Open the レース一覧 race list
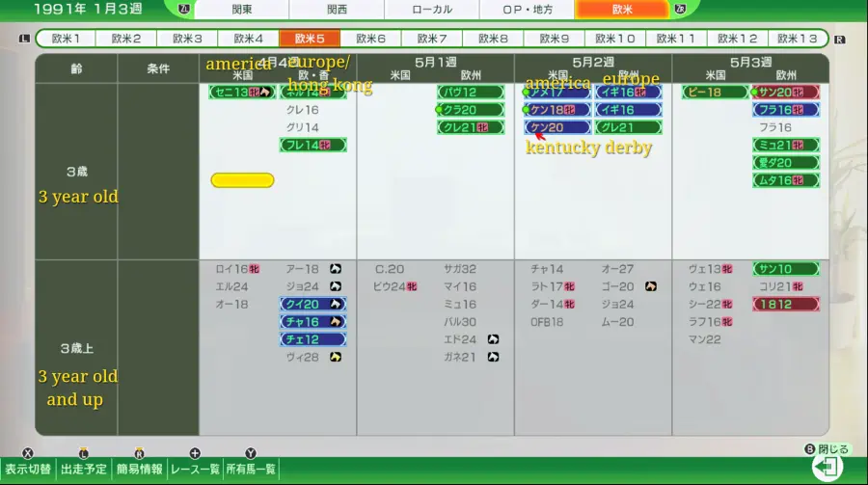 195,470
